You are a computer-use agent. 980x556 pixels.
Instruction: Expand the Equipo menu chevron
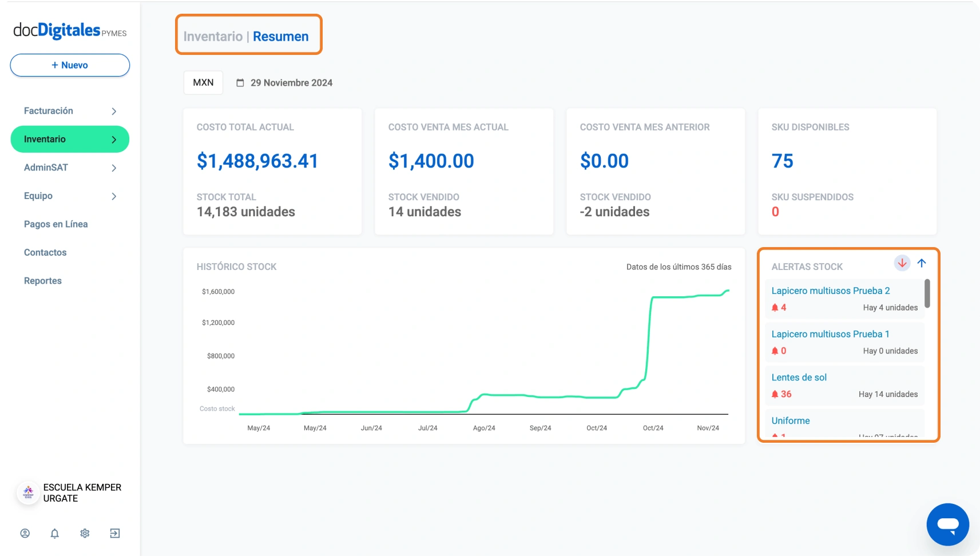[x=114, y=196]
